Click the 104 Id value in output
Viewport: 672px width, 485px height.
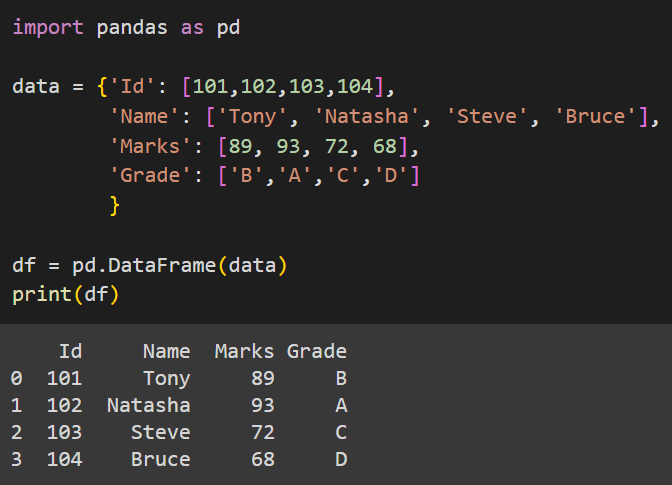[64, 460]
